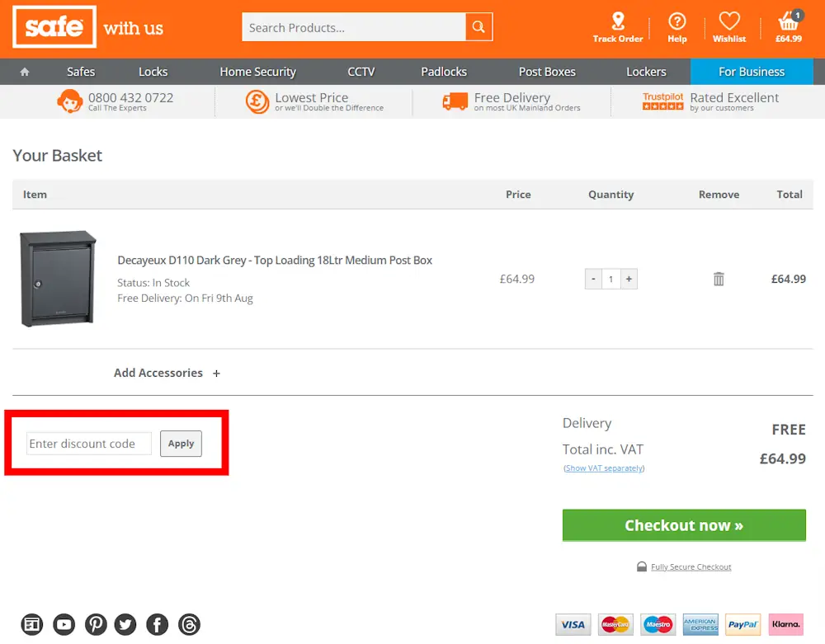Viewport: 825px width, 644px height.
Task: Open the Pinterest social icon
Action: point(96,624)
